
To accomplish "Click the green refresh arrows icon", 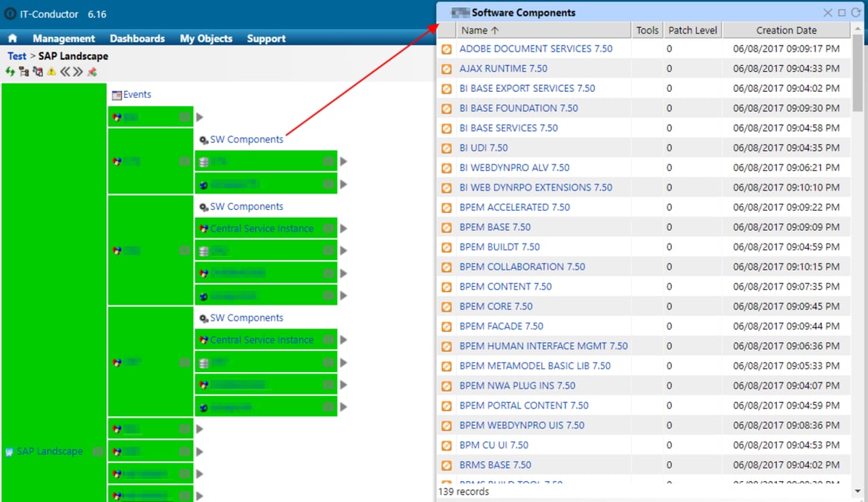I will (10, 72).
